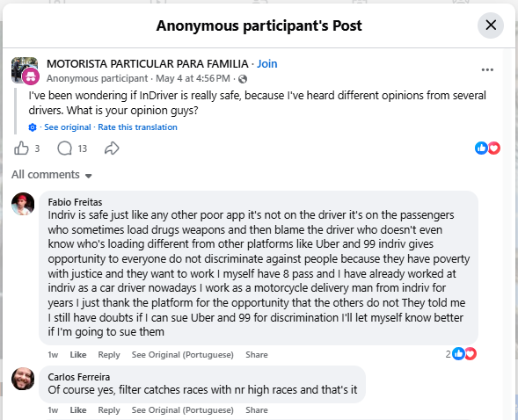Open Carlos Ferreira's profile picture

pyautogui.click(x=23, y=379)
